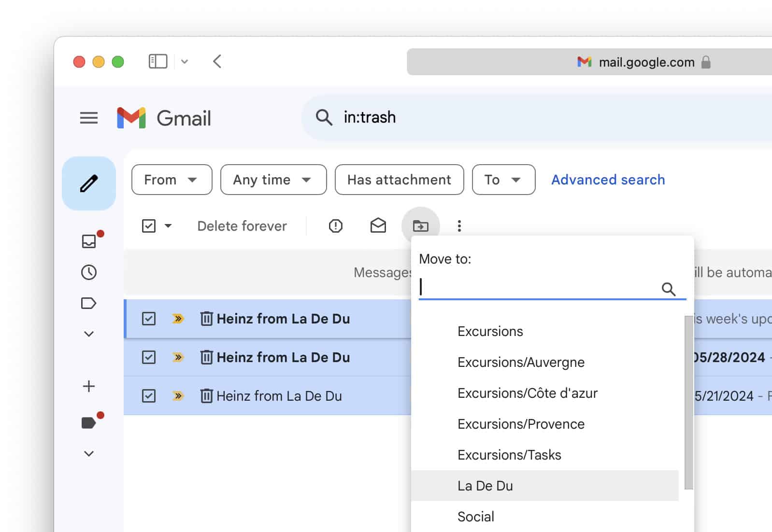Click the importance marker on the first Heinz row
This screenshot has height=532, width=772.
tap(178, 319)
